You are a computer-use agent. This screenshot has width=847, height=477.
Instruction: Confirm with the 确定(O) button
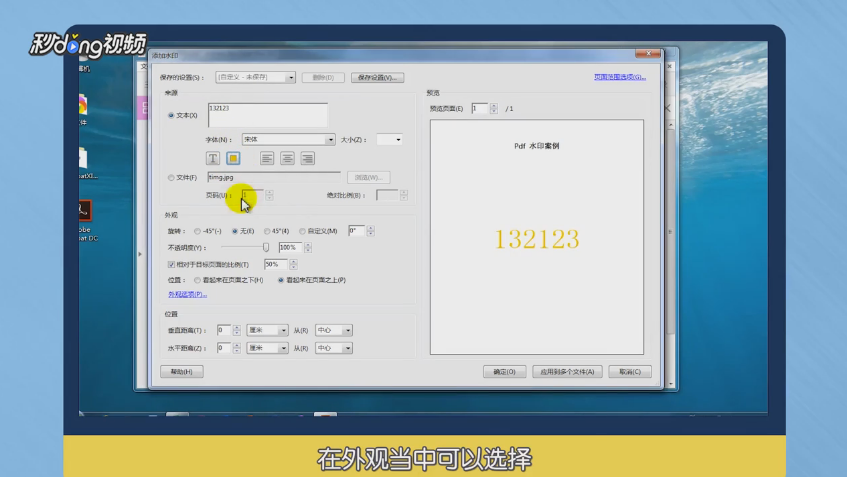coord(505,372)
